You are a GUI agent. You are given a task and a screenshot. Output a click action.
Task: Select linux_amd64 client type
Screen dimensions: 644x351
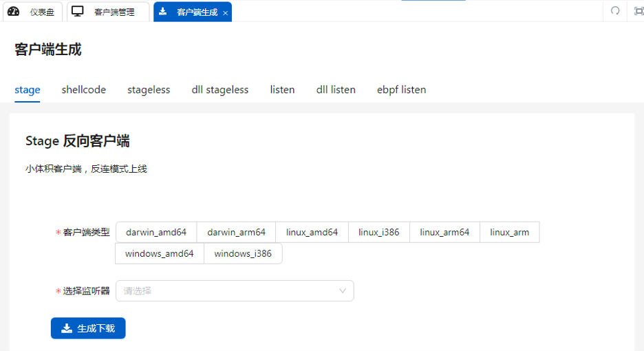point(312,232)
